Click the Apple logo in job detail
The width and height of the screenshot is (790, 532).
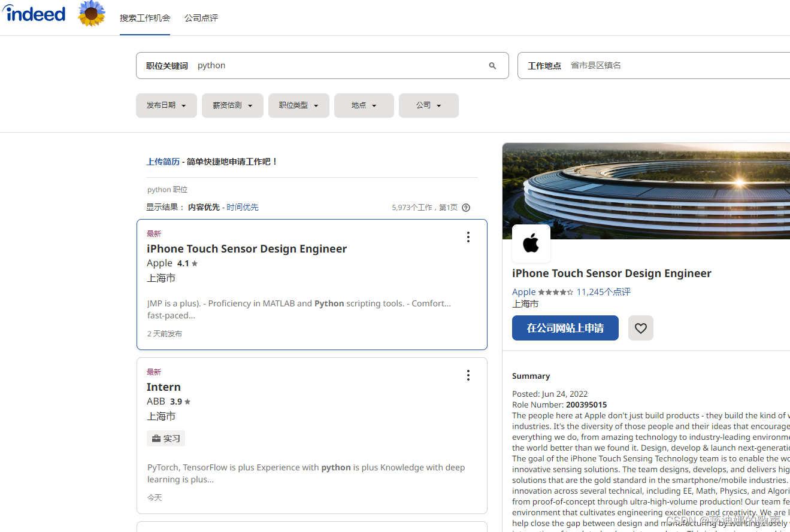pos(531,244)
